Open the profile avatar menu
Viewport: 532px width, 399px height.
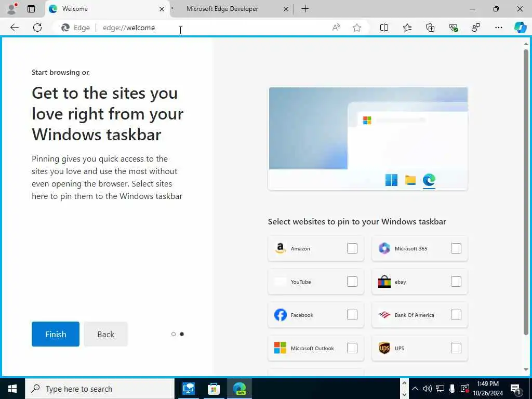point(12,8)
